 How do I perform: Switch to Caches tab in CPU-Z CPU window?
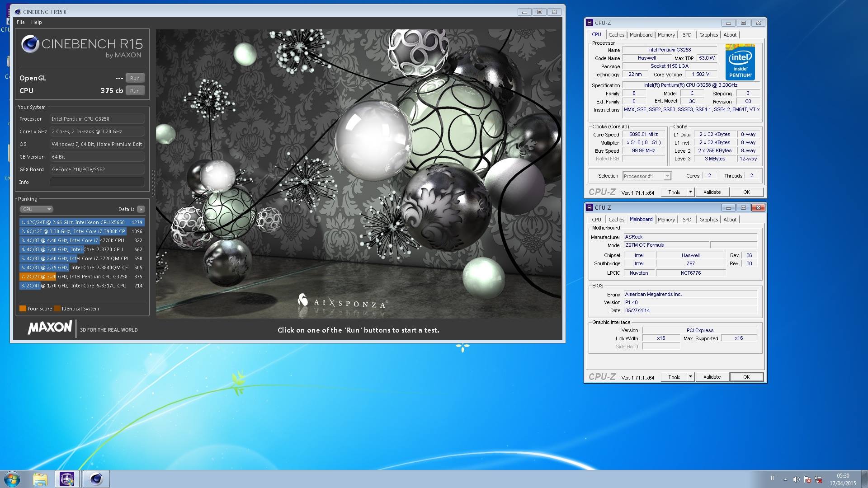coord(616,35)
